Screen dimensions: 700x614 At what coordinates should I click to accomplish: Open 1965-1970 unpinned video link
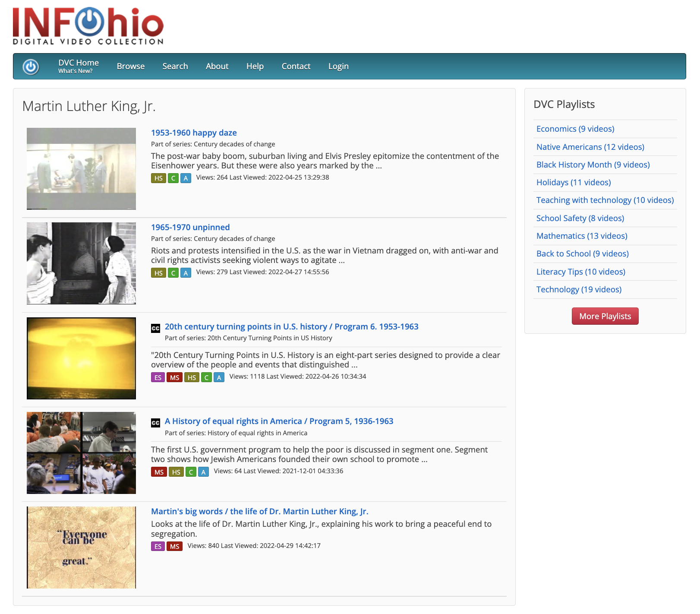pos(190,227)
